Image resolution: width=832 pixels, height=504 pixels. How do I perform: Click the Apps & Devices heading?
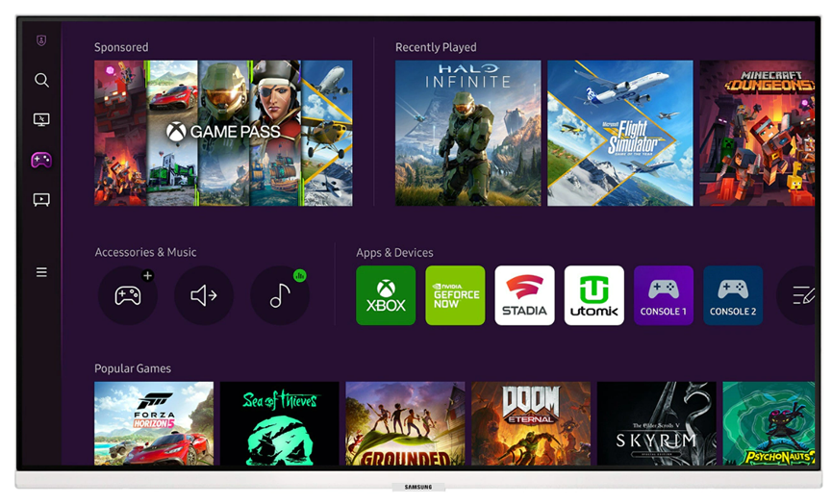394,253
